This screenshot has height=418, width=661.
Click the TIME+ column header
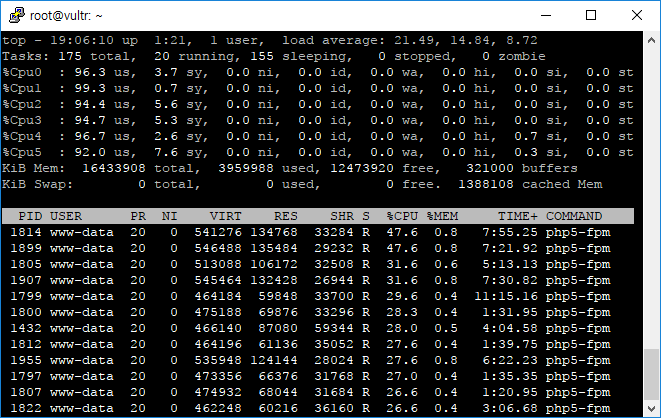[x=517, y=216]
